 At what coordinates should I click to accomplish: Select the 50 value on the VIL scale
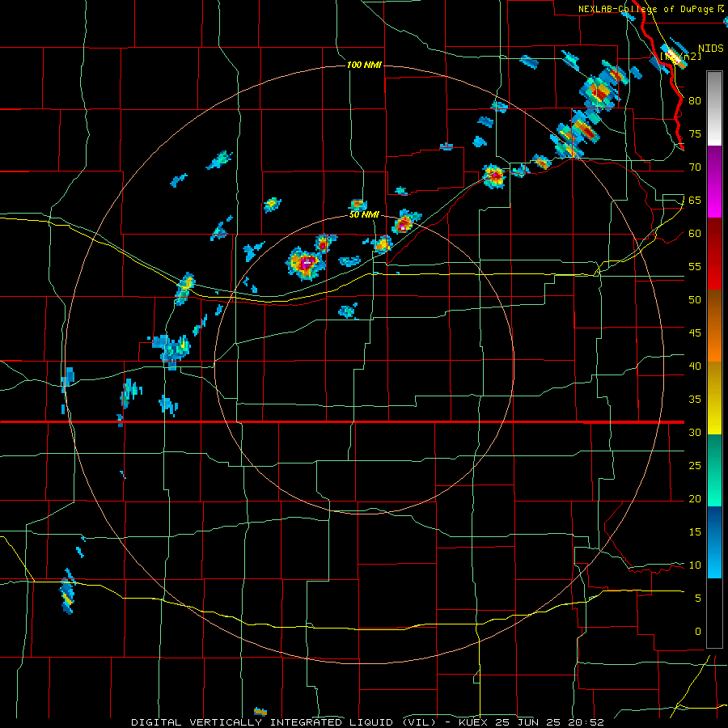(695, 299)
